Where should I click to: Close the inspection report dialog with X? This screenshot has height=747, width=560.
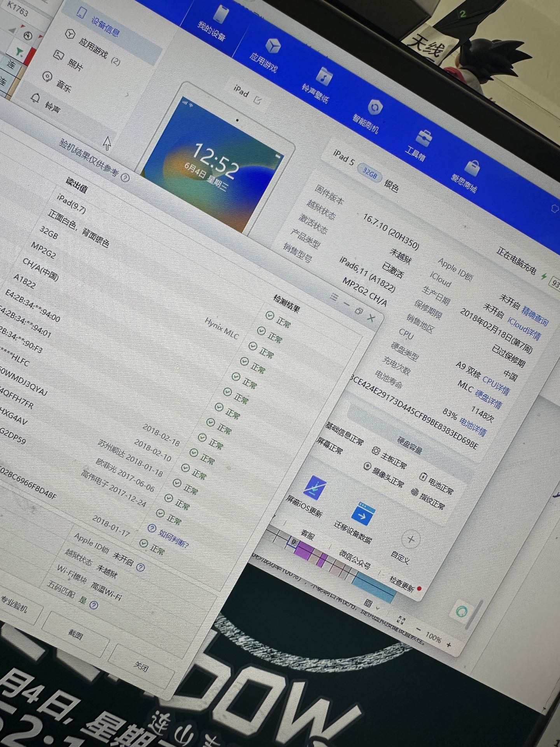tap(371, 319)
